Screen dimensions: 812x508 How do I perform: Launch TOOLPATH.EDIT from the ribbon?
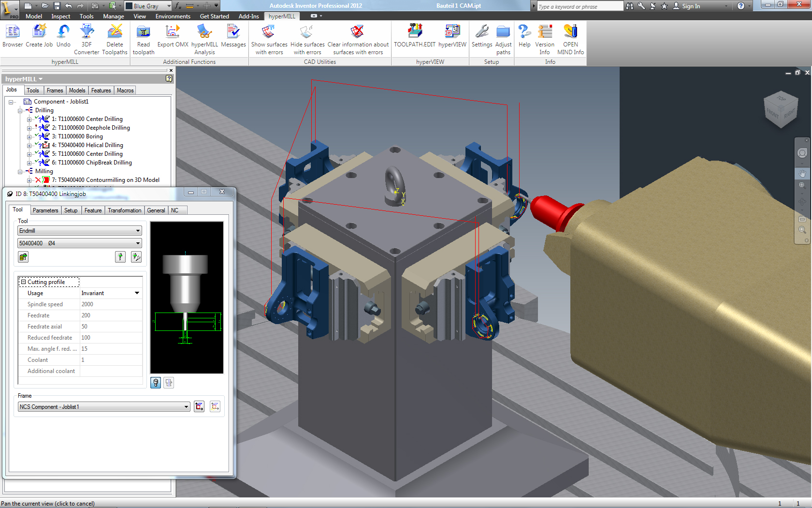(x=414, y=32)
